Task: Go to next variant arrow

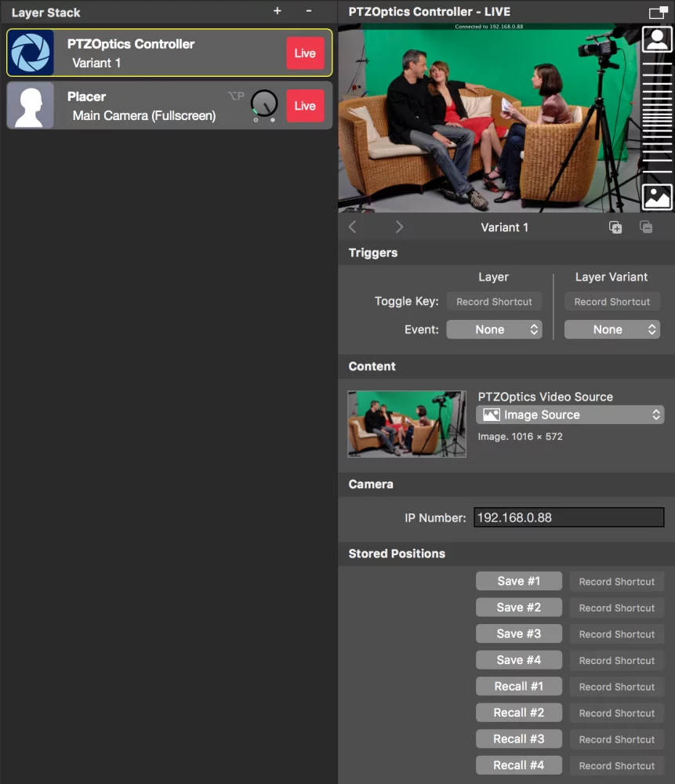Action: point(399,227)
